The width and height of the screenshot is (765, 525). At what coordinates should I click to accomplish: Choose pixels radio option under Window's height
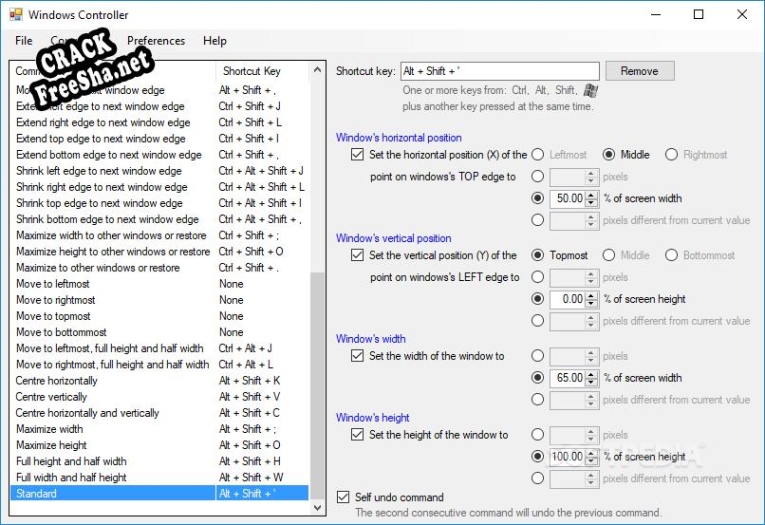538,435
